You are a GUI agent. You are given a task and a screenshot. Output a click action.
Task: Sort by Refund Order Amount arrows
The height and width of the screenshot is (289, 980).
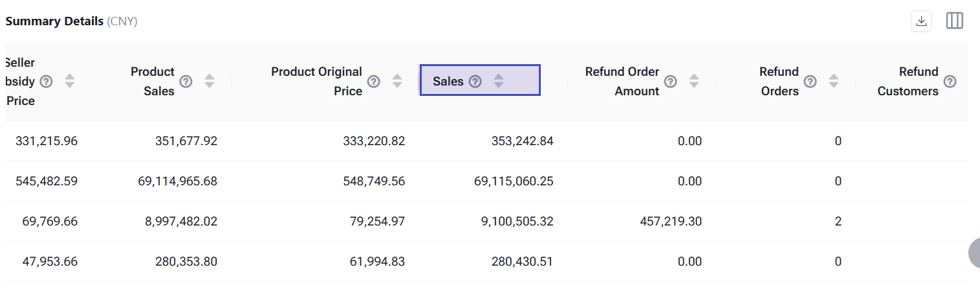694,81
